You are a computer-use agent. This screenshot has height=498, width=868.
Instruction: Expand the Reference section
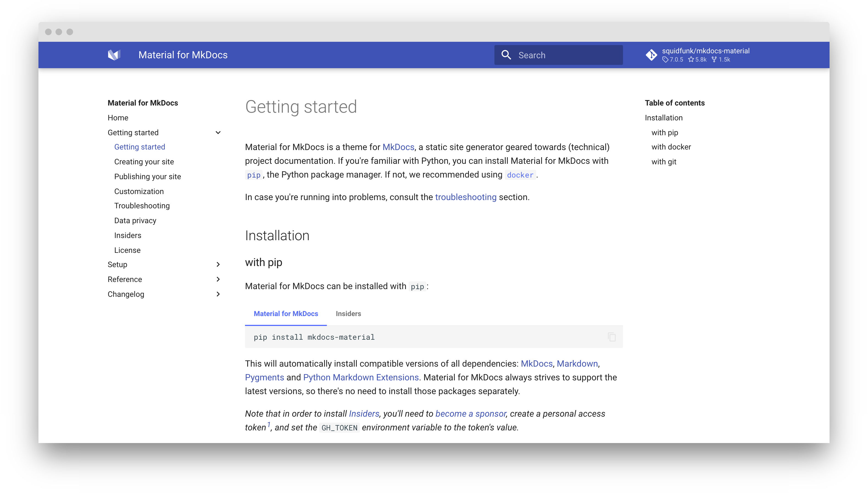click(218, 279)
